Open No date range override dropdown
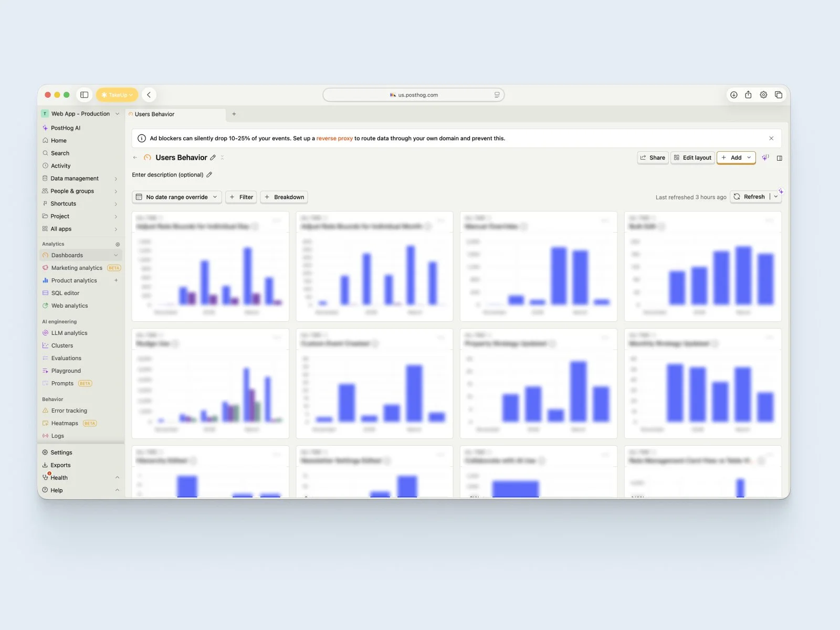Viewport: 840px width, 630px height. tap(176, 197)
